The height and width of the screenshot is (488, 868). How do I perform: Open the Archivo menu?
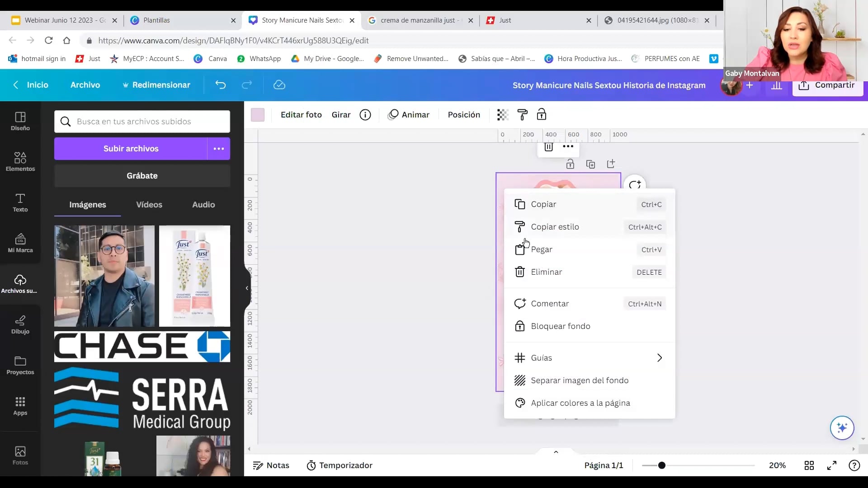point(85,85)
